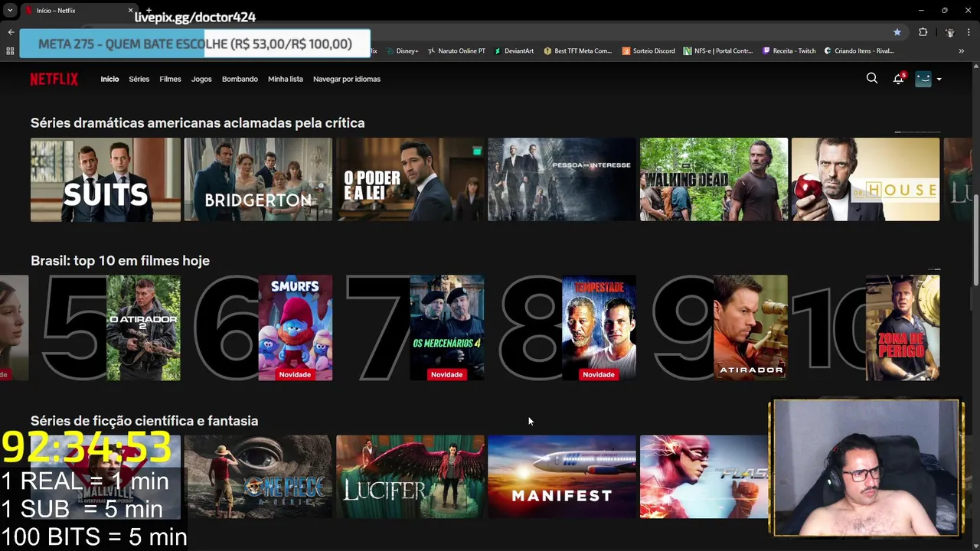Screen dimensions: 980x551
Task: Open the NFS-e Portal Contr... bookmark
Action: [x=718, y=51]
